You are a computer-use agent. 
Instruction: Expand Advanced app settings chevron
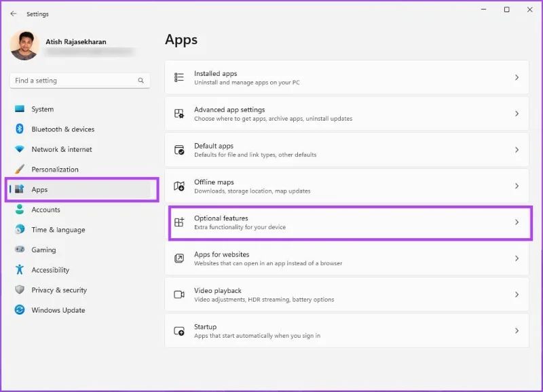517,113
